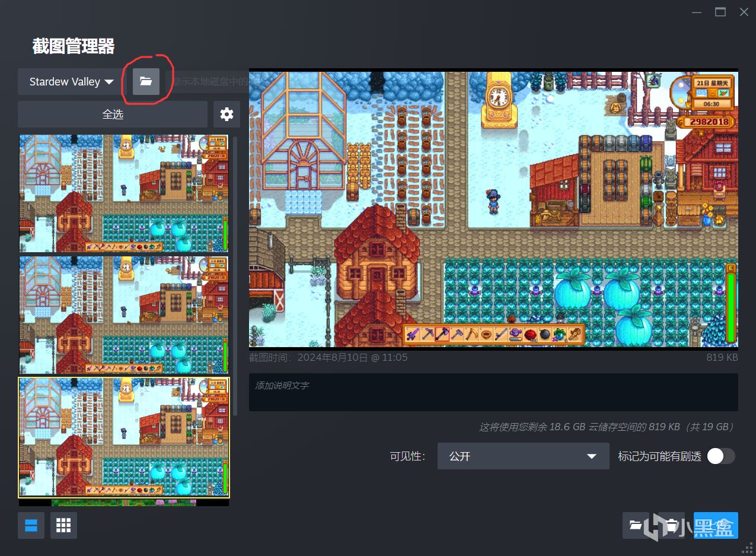Select the second screenshot thumbnail in the list
Viewport: 756px width, 556px height.
click(x=124, y=315)
